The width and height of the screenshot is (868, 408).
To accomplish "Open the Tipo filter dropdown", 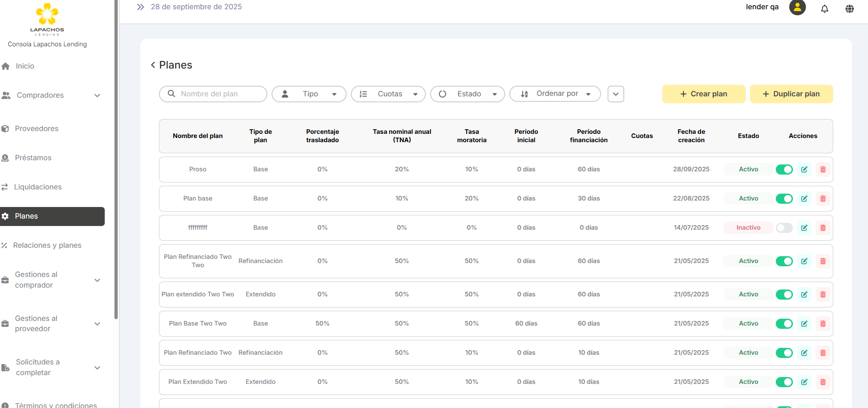I will pos(309,94).
